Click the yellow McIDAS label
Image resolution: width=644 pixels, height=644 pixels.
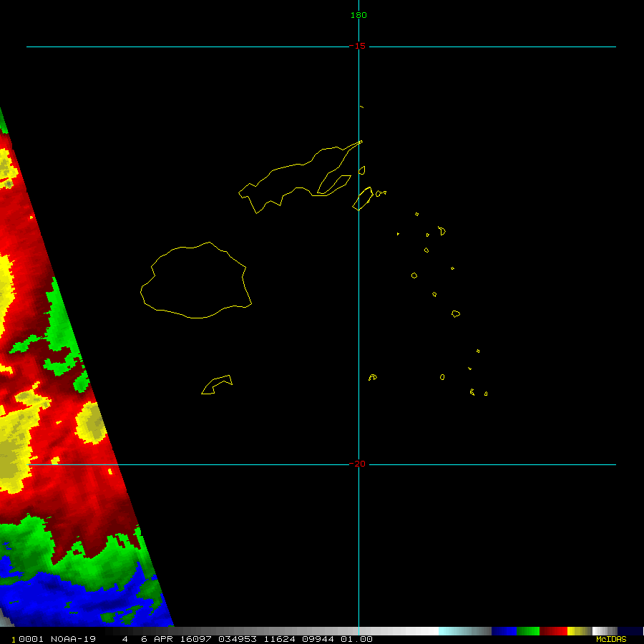tap(611, 639)
